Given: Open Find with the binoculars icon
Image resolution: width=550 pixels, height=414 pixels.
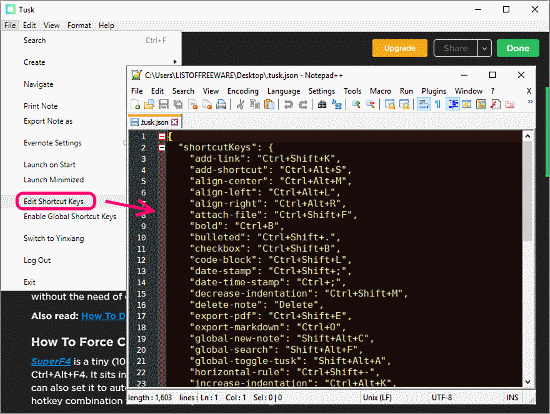Looking at the screenshot, I should 322,104.
